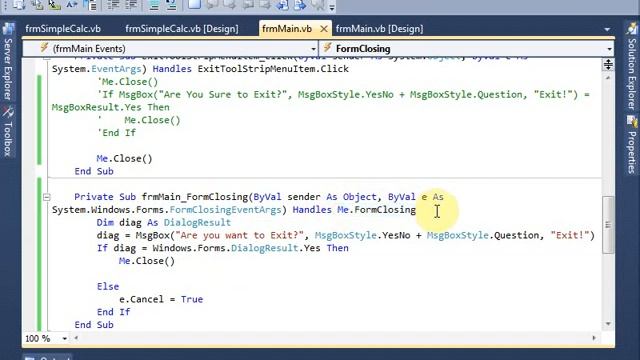Click "MsgBoxResult.Yes Then" comment line

pyautogui.click(x=111, y=107)
